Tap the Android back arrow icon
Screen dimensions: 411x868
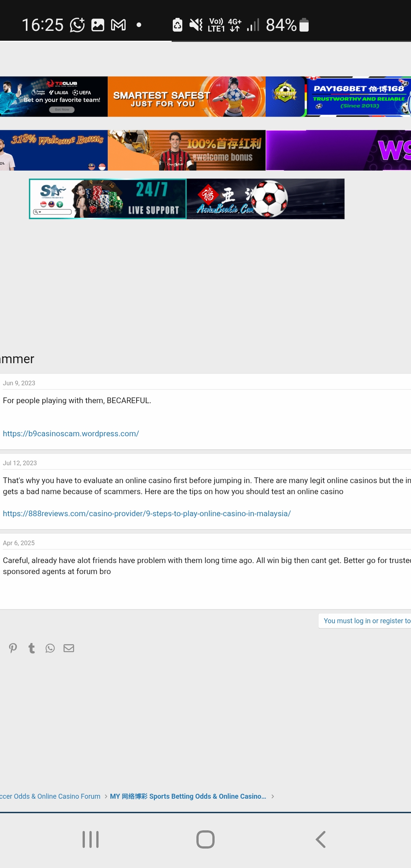coord(320,839)
